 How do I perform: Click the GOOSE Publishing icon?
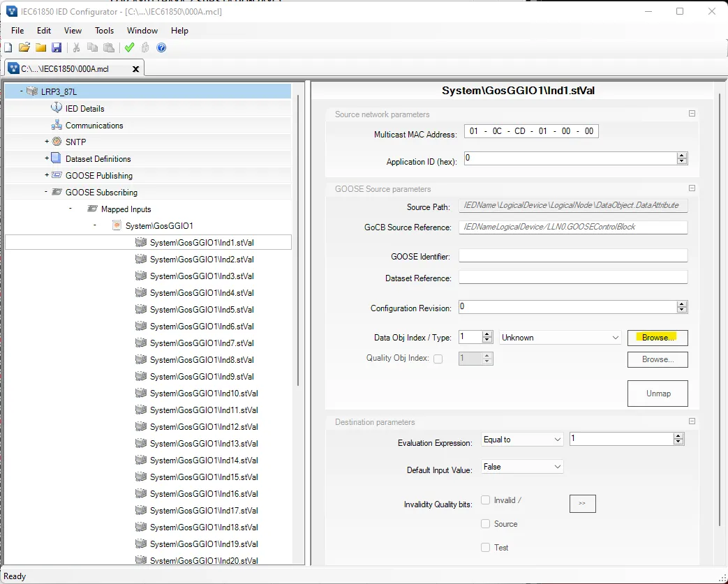pos(57,175)
